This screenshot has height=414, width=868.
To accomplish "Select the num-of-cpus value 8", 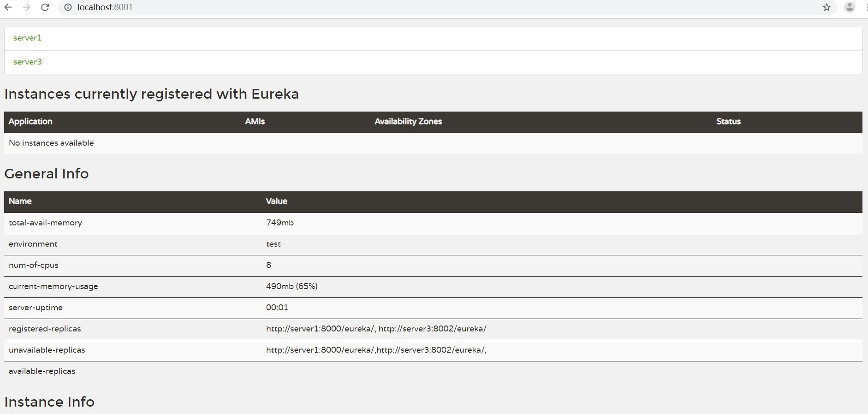I will point(268,265).
